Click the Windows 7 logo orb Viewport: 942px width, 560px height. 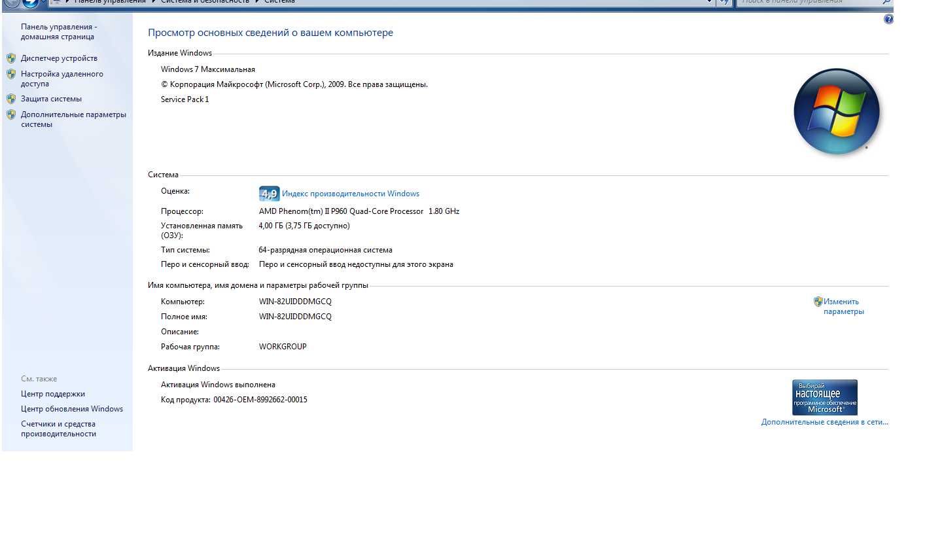click(x=837, y=111)
